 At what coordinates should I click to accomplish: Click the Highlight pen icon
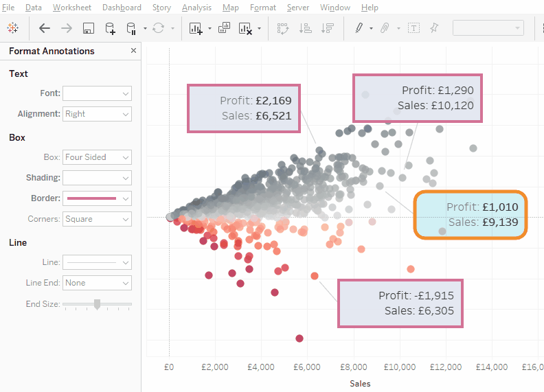point(359,28)
